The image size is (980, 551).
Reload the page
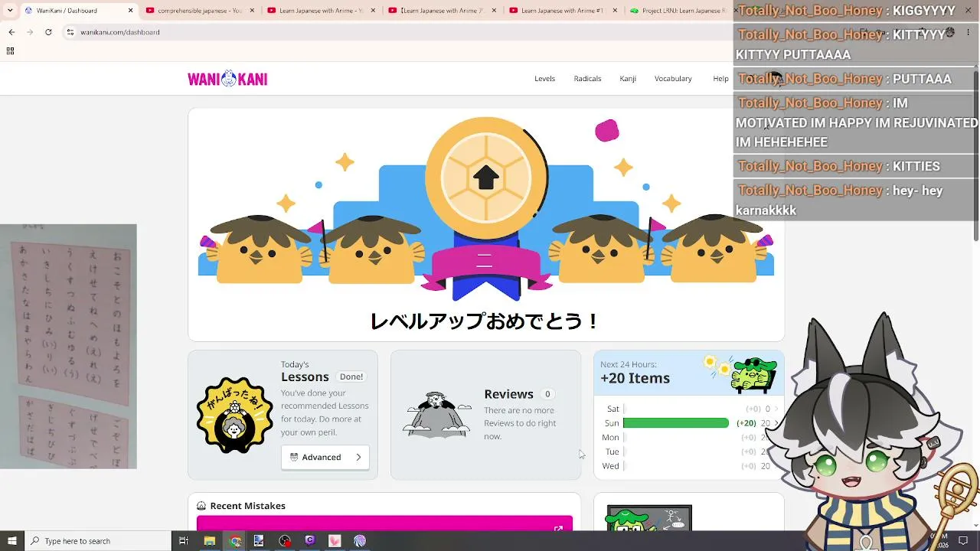coord(48,32)
